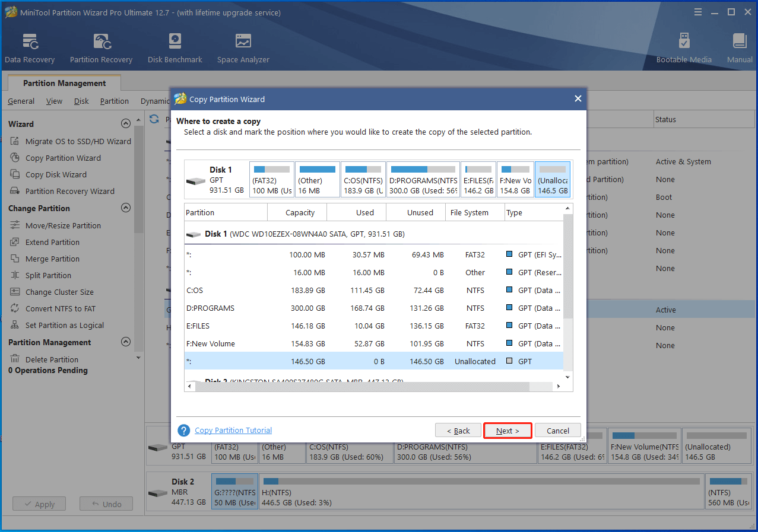The image size is (758, 532).
Task: Click the Disk 2 drive icon in the main window disk map
Action: 157,493
